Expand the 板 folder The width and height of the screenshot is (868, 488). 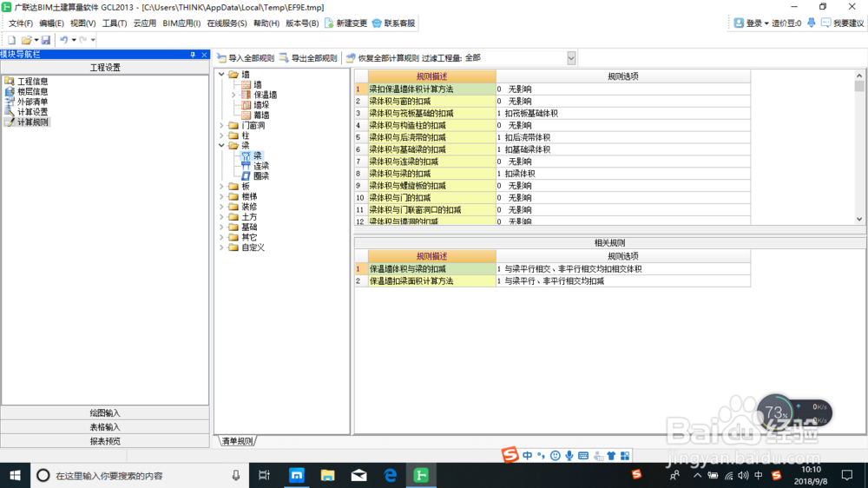pyautogui.click(x=221, y=187)
